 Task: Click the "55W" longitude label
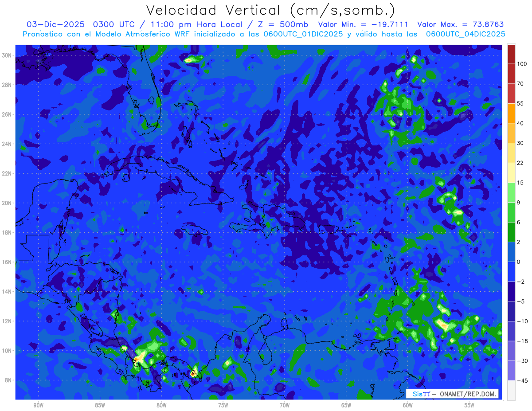[x=469, y=406]
